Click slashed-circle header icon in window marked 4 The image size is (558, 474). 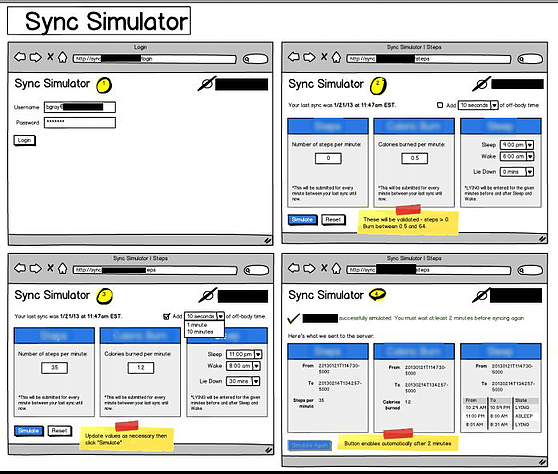tap(481, 295)
